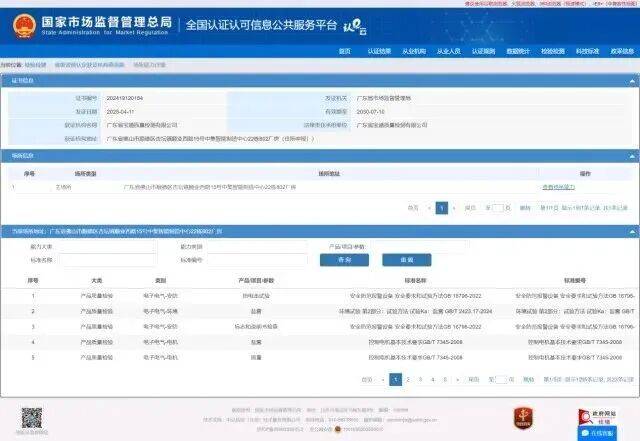Click the 大类 column header
Viewport: 640px width, 441px height.
click(97, 281)
